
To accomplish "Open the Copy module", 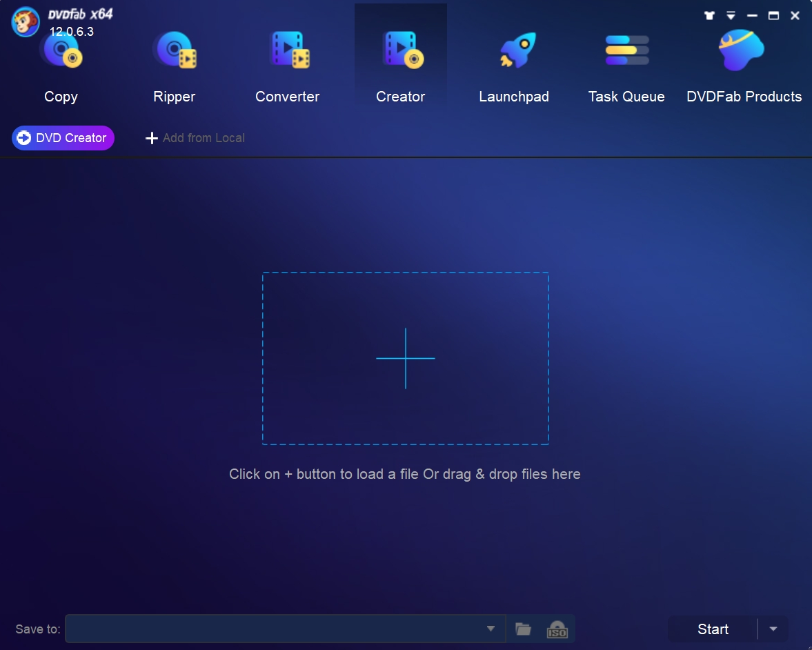I will (61, 68).
